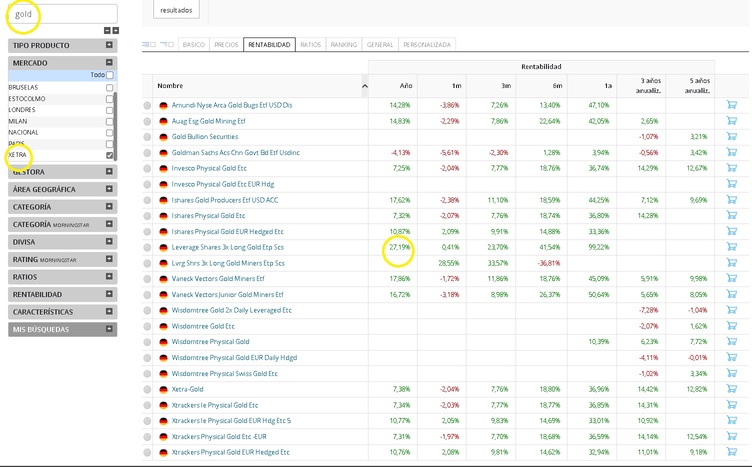Click the market list scrollbar
The image size is (752, 467).
115,126
